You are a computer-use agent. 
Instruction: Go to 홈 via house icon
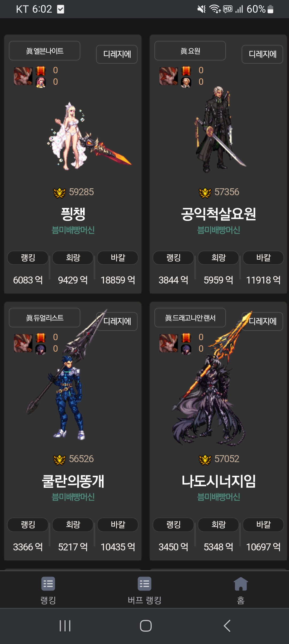pos(241,590)
